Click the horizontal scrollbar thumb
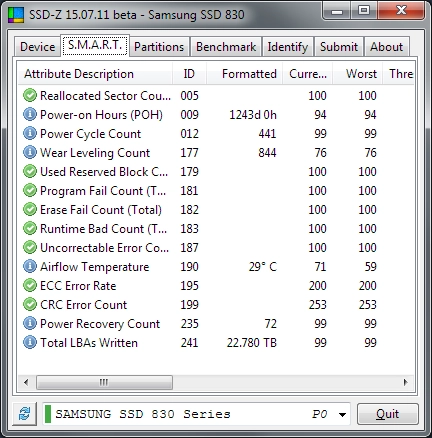 pyautogui.click(x=104, y=382)
